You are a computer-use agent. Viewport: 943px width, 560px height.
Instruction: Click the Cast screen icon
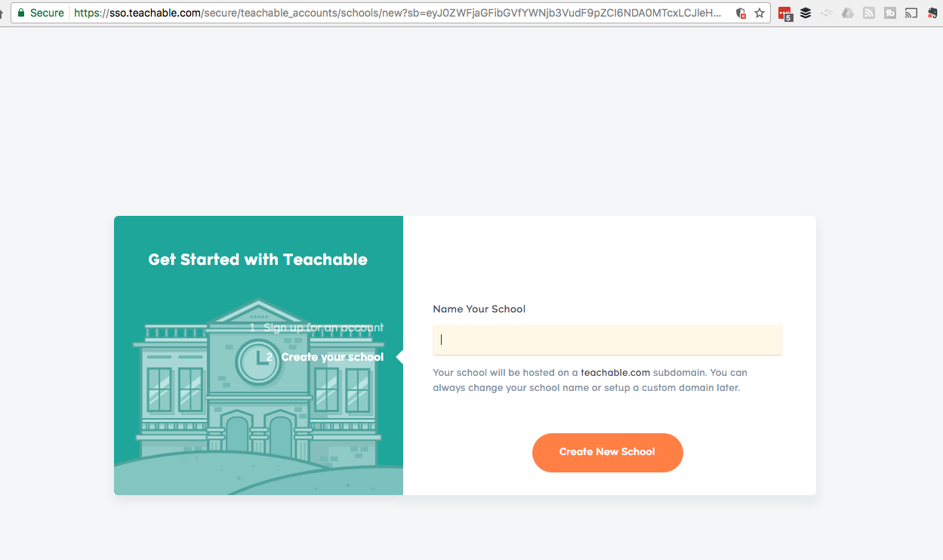tap(911, 13)
